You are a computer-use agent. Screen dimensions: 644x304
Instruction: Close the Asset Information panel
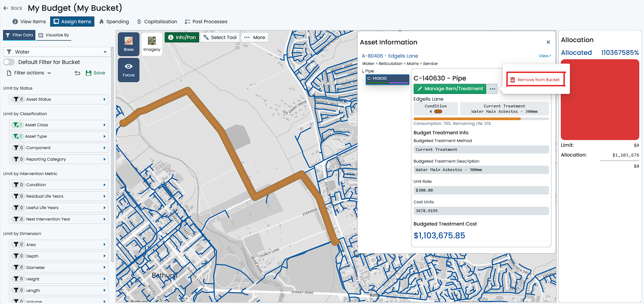[x=548, y=42]
